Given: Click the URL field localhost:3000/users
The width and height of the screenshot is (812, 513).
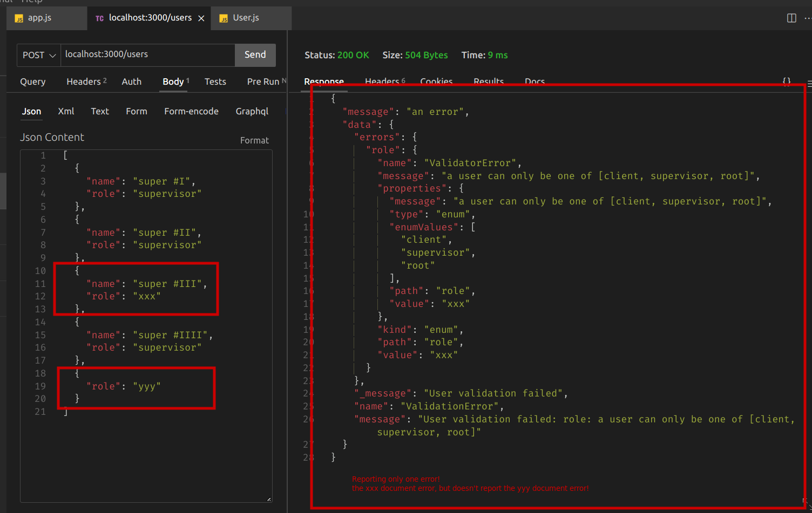Looking at the screenshot, I should click(x=147, y=54).
